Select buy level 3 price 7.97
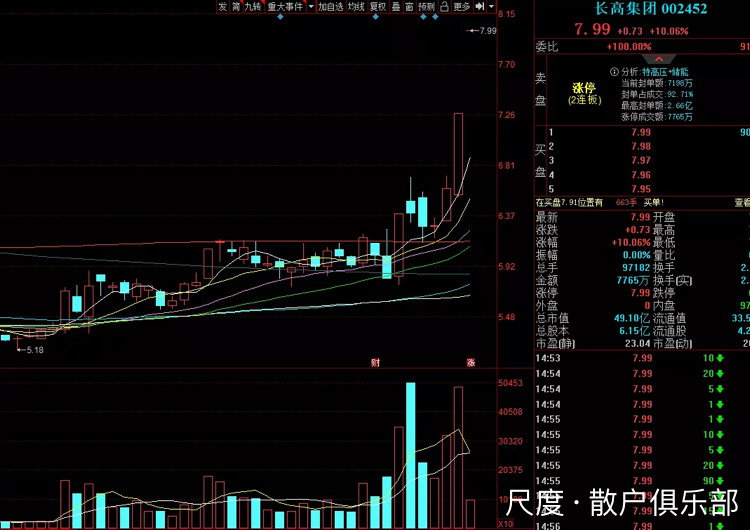 pyautogui.click(x=641, y=161)
